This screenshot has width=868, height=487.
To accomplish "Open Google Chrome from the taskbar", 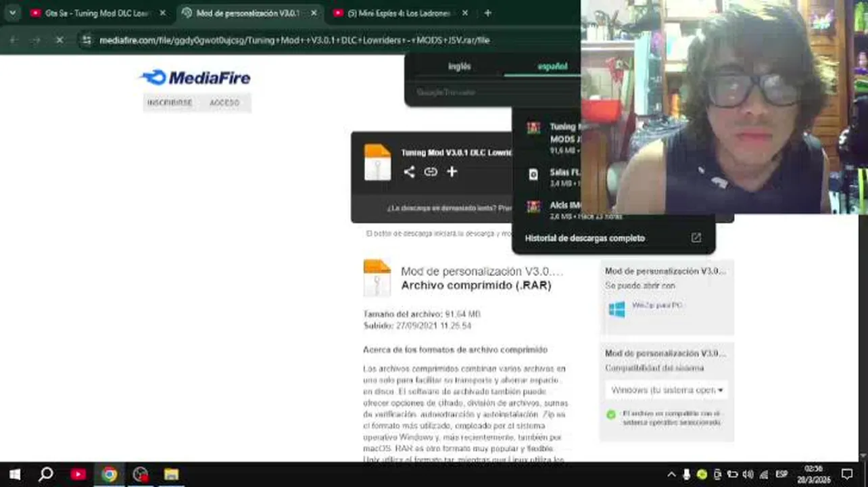I will [109, 474].
